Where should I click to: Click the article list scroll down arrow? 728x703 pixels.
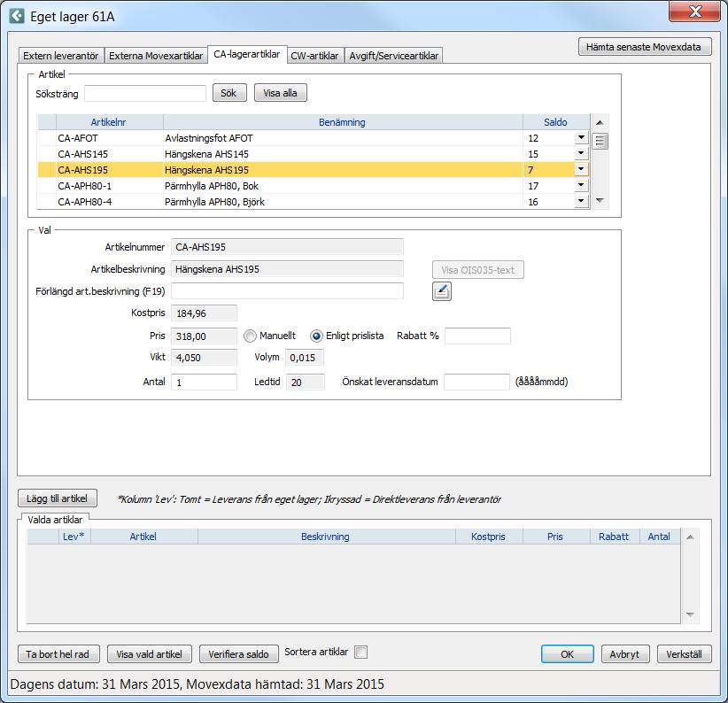(x=600, y=200)
